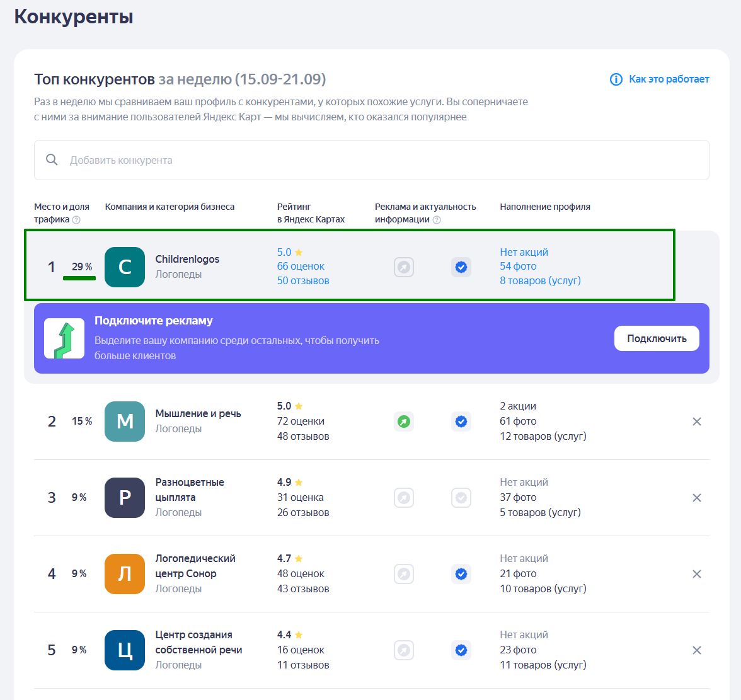Screen dimensions: 741x700
Task: Remove competitor Мышление и речь from list
Action: click(x=697, y=422)
